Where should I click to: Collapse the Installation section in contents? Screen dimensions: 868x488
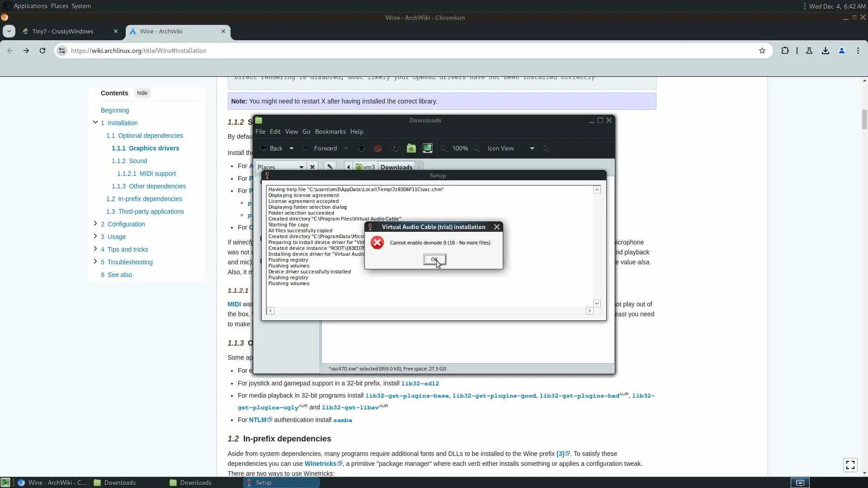[95, 122]
